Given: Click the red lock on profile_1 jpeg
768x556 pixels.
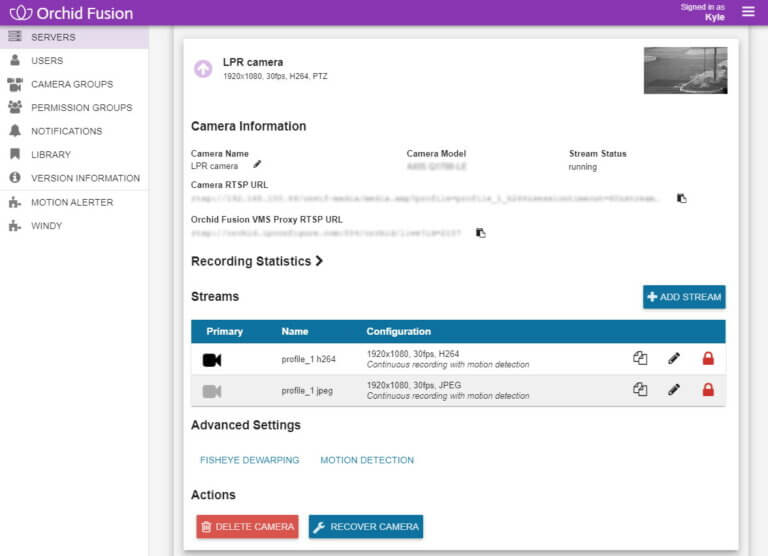Looking at the screenshot, I should click(x=708, y=390).
